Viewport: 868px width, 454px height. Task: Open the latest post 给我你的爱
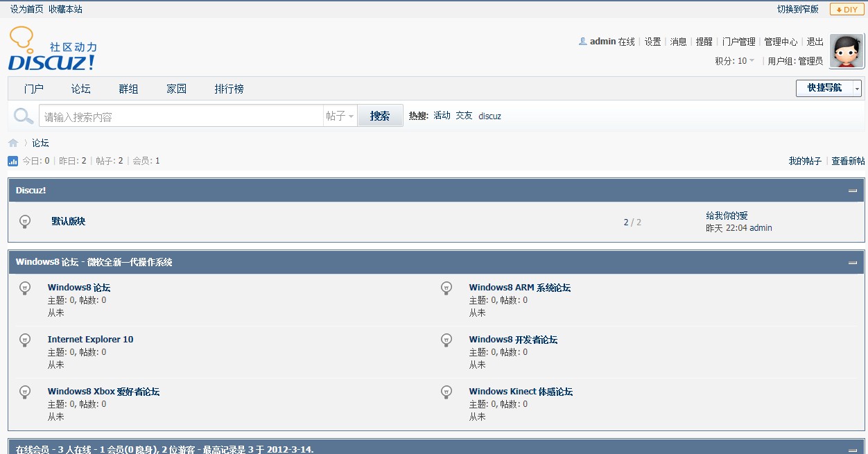point(727,216)
